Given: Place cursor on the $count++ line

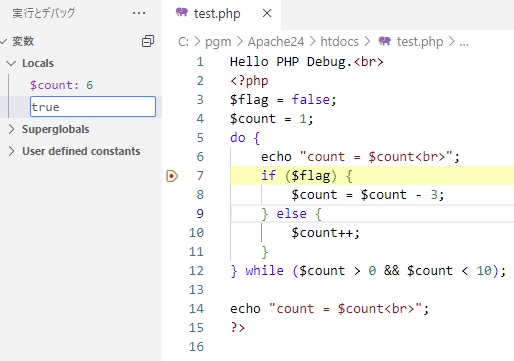Looking at the screenshot, I should point(325,233).
